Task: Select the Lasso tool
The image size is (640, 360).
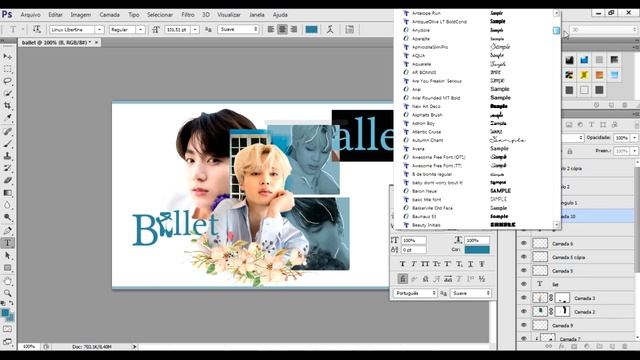Action: pyautogui.click(x=7, y=81)
